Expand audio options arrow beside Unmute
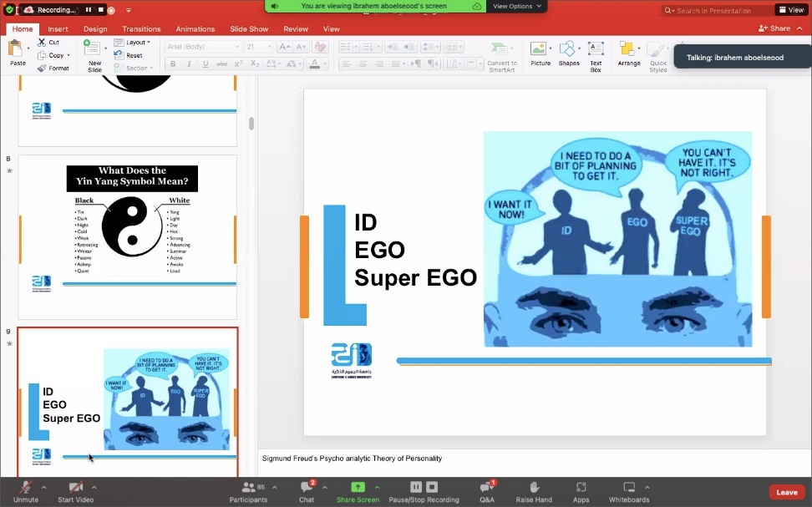The width and height of the screenshot is (812, 507). (x=43, y=488)
